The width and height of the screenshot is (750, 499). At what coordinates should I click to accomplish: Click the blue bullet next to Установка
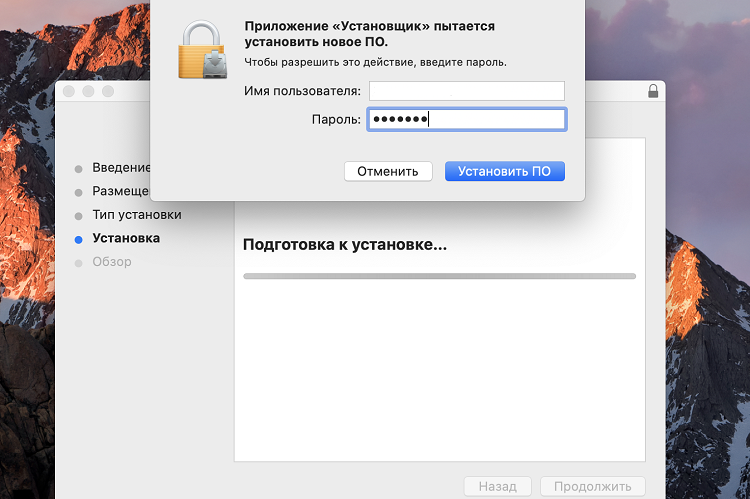coord(78,240)
